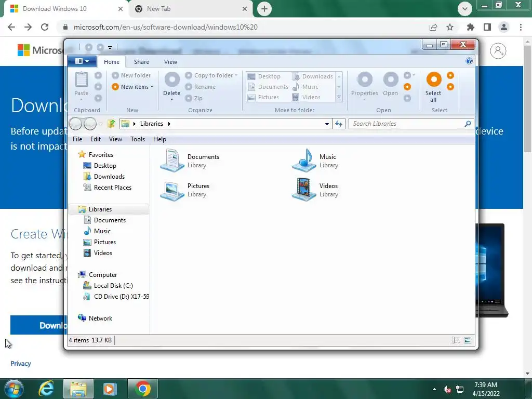Switch to the Home ribbon tab
Image resolution: width=532 pixels, height=399 pixels.
click(x=112, y=62)
